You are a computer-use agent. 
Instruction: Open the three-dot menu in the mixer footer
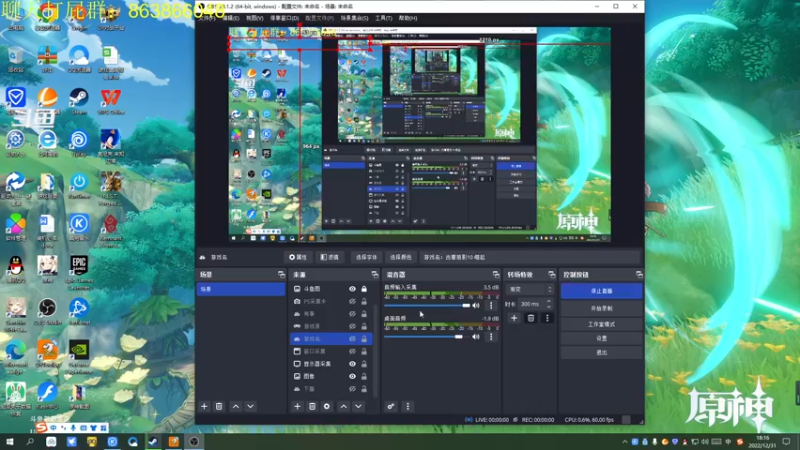click(408, 407)
